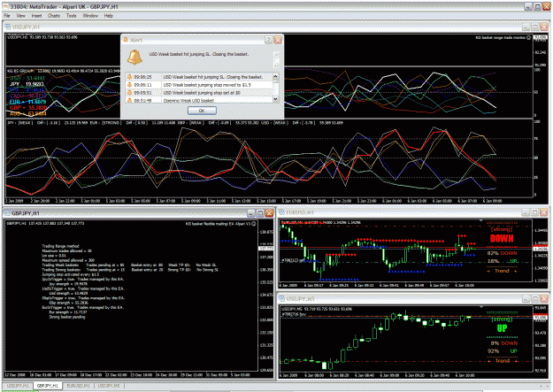Viewport: 553px width, 392px height.
Task: Close the Alert dialog with X
Action: point(278,40)
